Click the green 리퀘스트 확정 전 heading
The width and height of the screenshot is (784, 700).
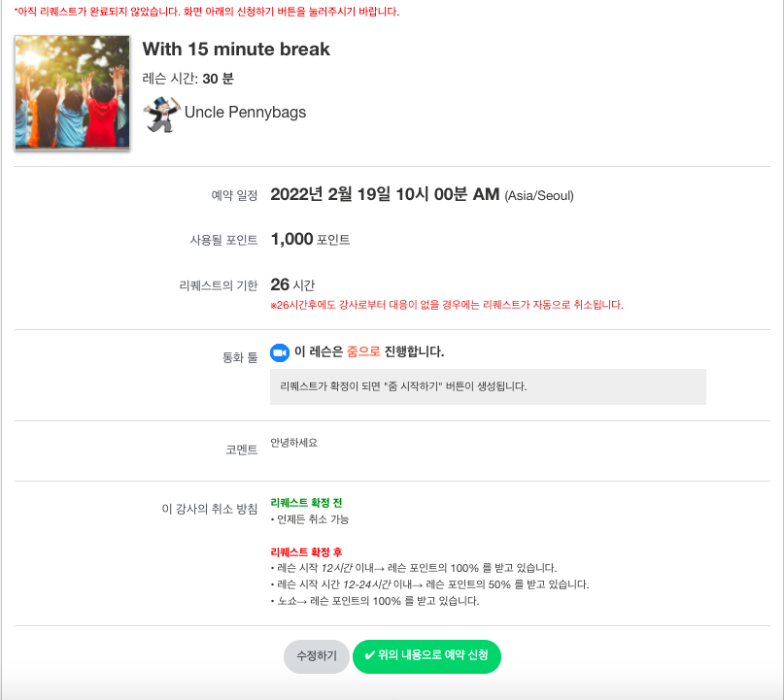click(x=306, y=503)
